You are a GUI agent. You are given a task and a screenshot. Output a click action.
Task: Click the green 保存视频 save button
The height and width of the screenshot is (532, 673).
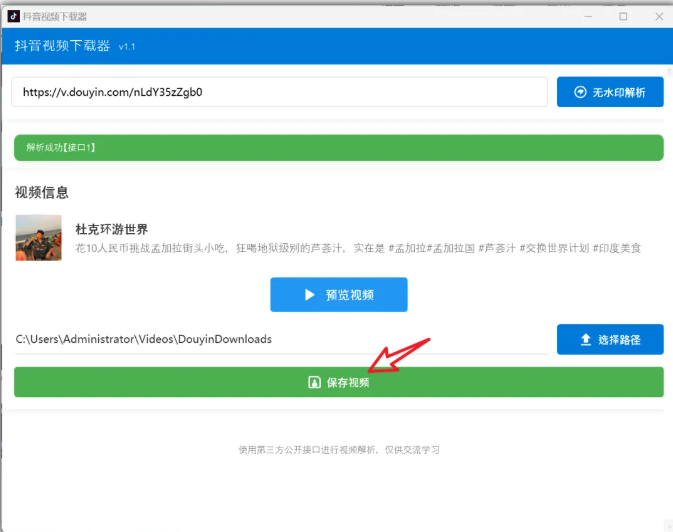pyautogui.click(x=339, y=382)
